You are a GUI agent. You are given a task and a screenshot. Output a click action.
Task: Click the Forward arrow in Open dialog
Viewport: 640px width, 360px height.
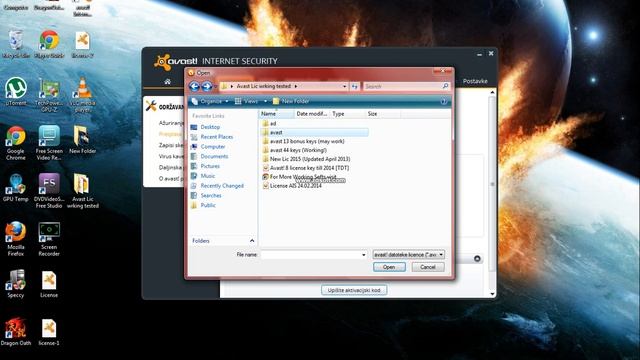207,86
